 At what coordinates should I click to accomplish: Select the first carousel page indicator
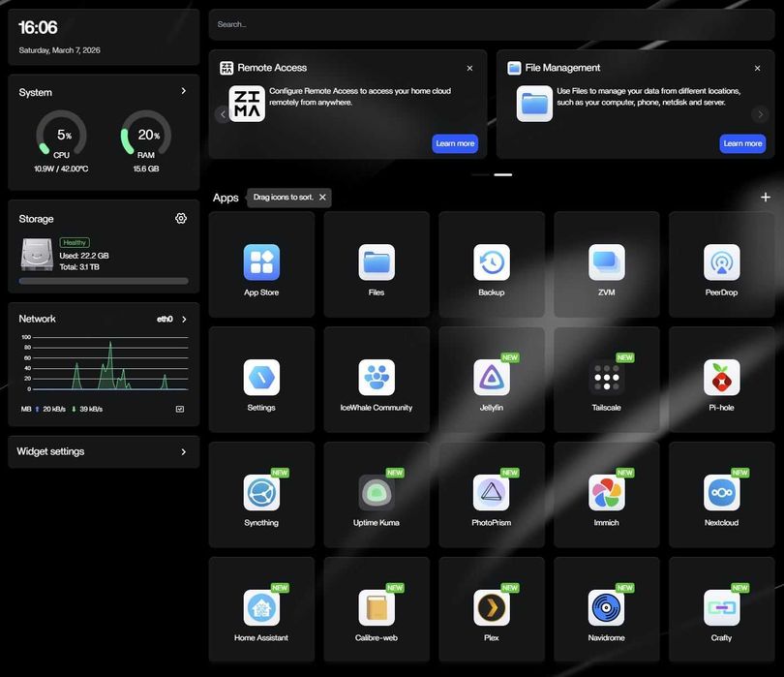coord(480,174)
